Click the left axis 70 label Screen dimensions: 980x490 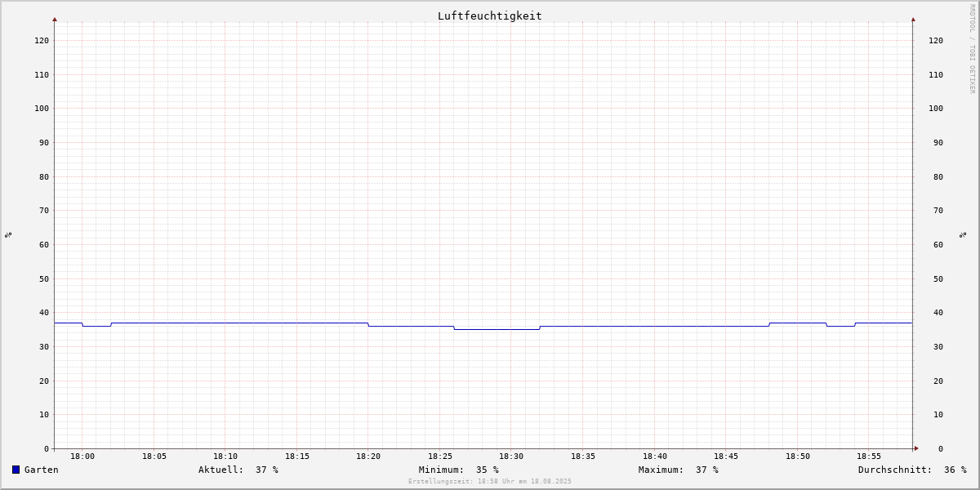[x=44, y=210]
